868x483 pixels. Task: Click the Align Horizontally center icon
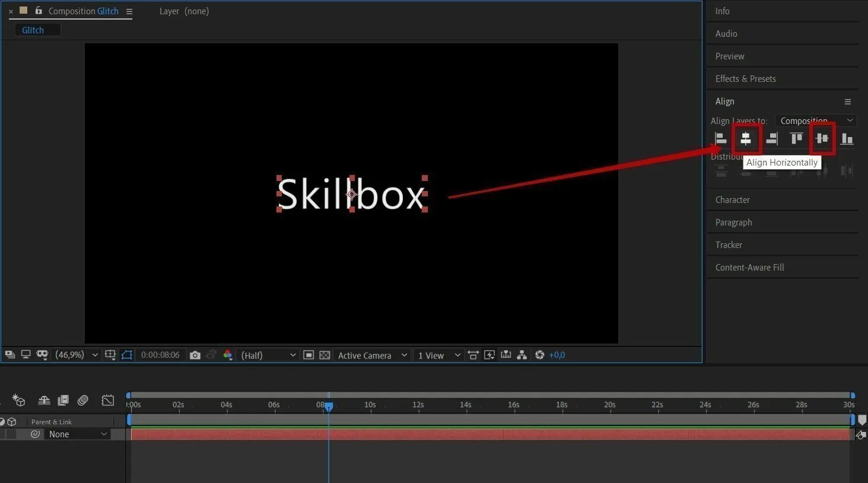(x=746, y=139)
